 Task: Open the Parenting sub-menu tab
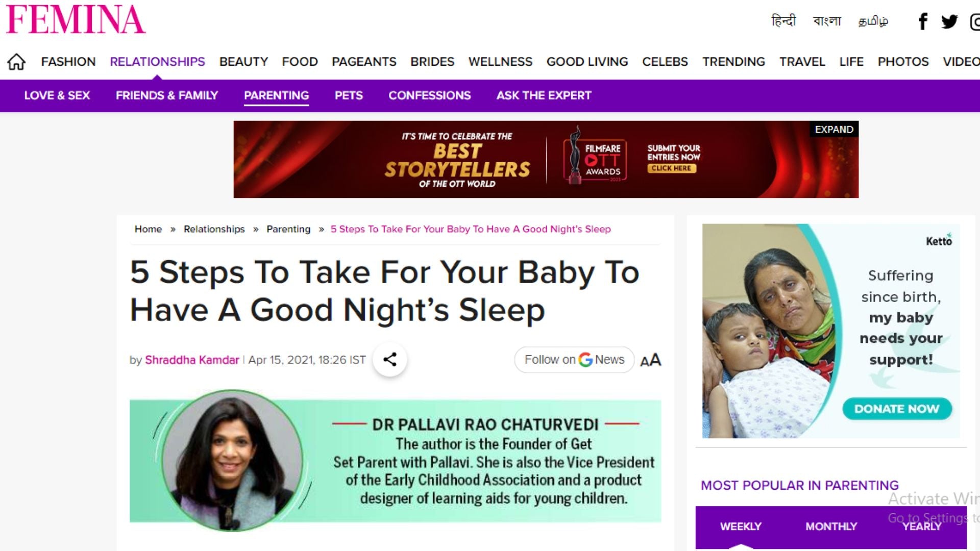(x=276, y=95)
